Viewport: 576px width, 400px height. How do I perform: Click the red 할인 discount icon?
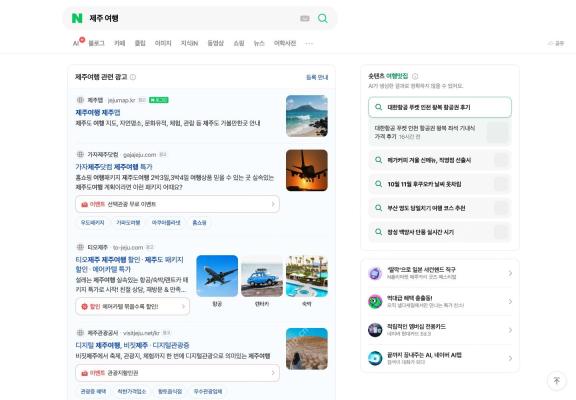[84, 306]
